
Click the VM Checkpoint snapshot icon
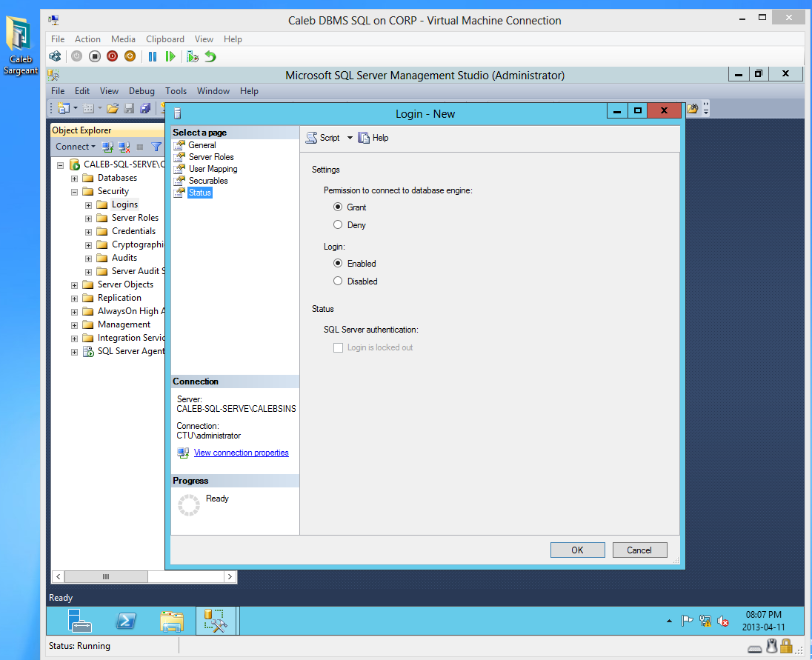point(193,56)
